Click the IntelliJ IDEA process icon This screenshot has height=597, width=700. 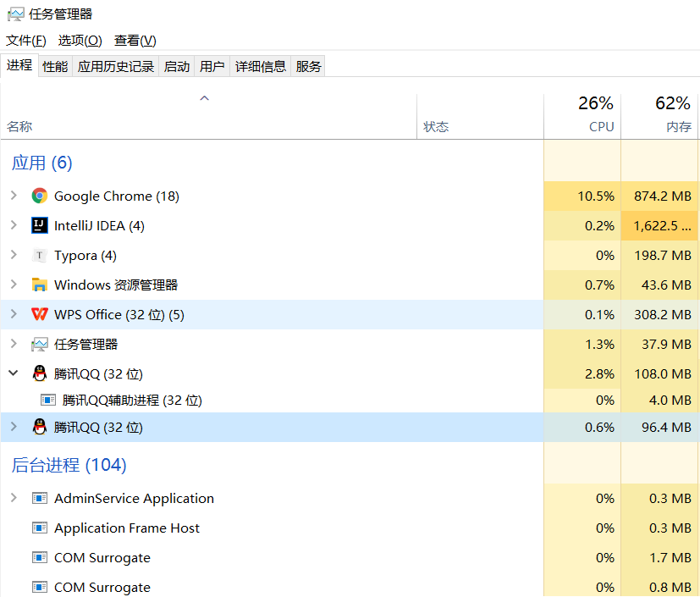40,225
